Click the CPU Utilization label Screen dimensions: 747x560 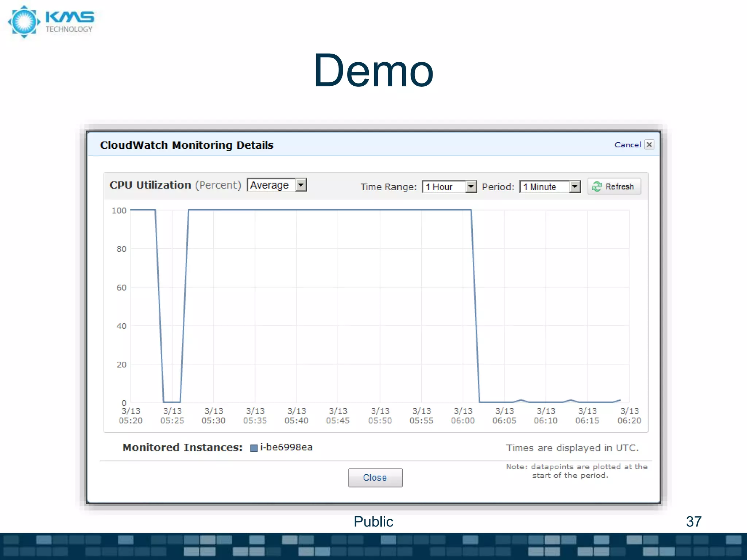tap(150, 185)
